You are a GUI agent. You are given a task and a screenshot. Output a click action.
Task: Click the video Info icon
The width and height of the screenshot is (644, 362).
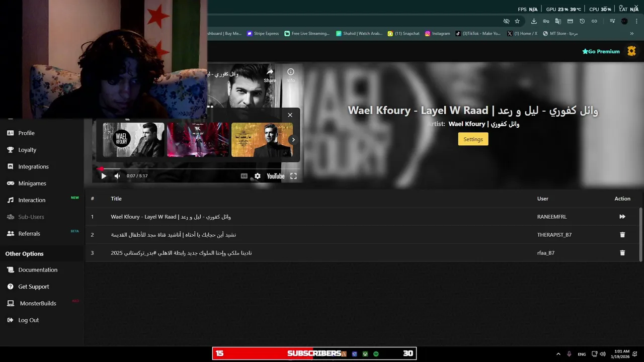pyautogui.click(x=291, y=75)
